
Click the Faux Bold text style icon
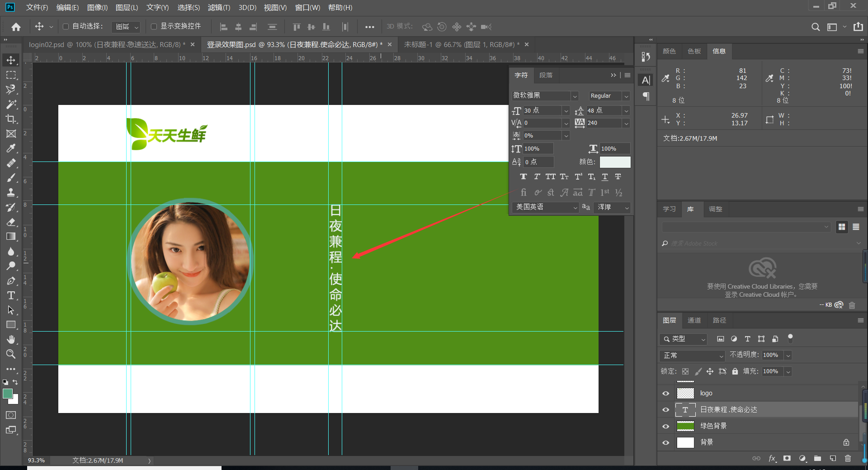(x=524, y=177)
